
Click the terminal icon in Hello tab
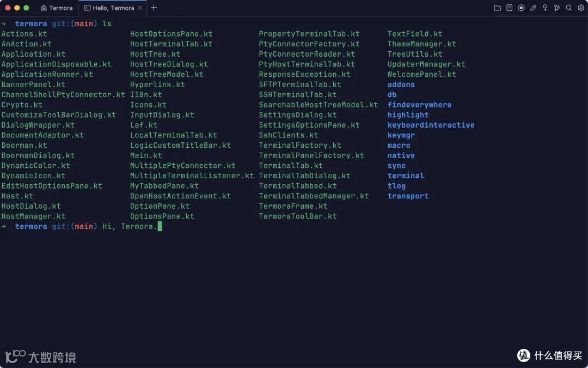(x=87, y=8)
